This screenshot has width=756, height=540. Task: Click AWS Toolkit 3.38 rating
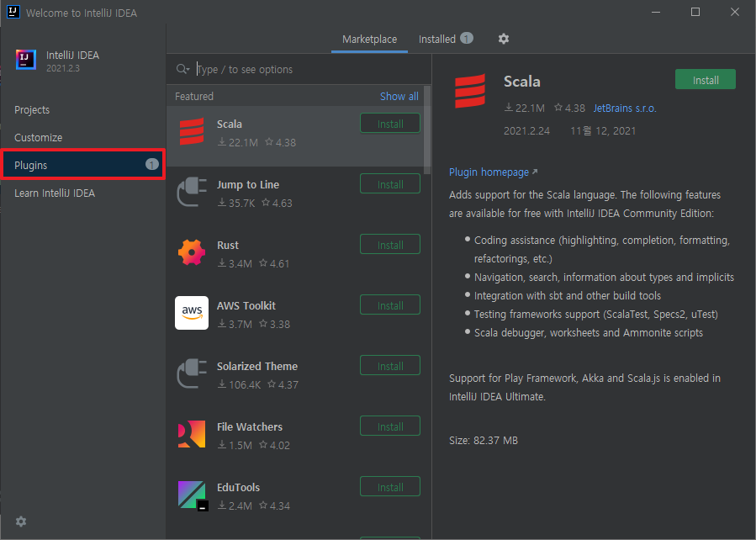tap(275, 324)
